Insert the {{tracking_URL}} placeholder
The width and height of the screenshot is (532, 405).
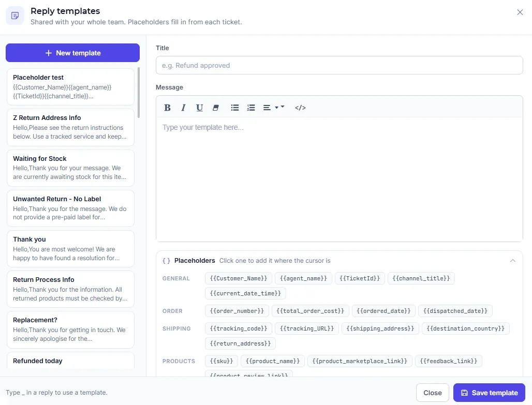(307, 328)
